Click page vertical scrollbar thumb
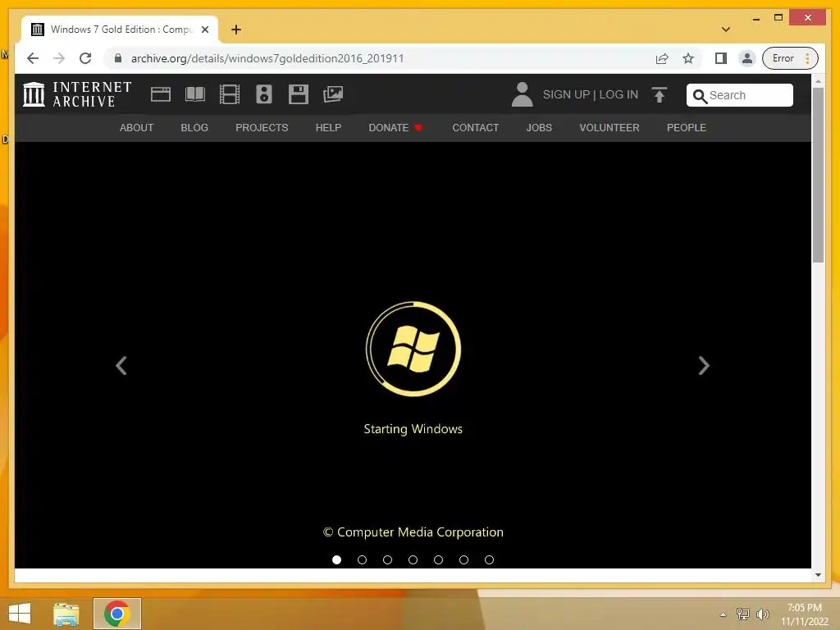 (x=818, y=175)
